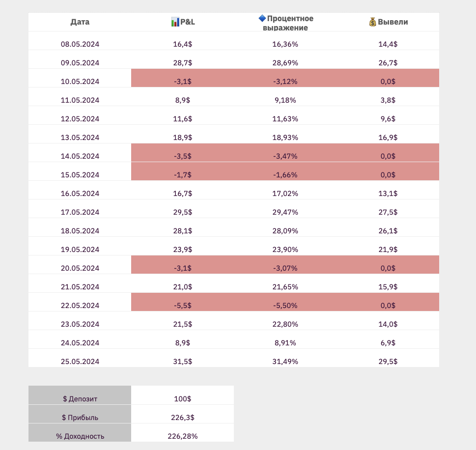The image size is (476, 450).
Task: Click the blue diamond icon in header
Action: pos(262,18)
